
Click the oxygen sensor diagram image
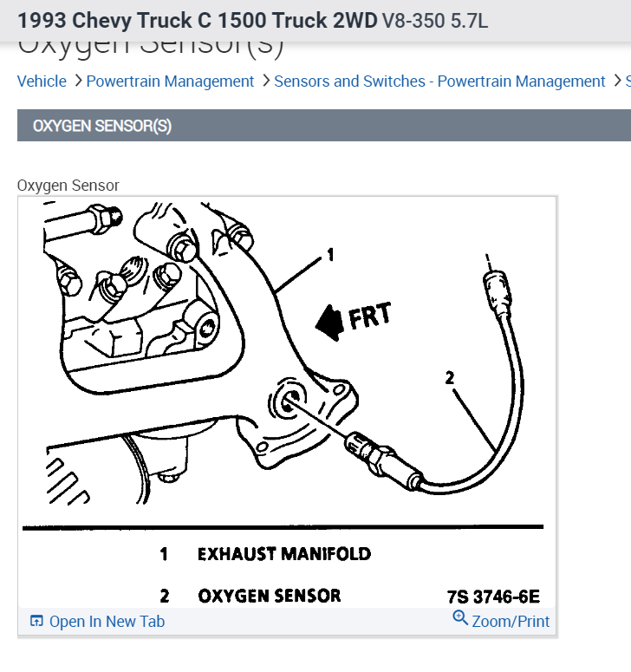(x=287, y=403)
